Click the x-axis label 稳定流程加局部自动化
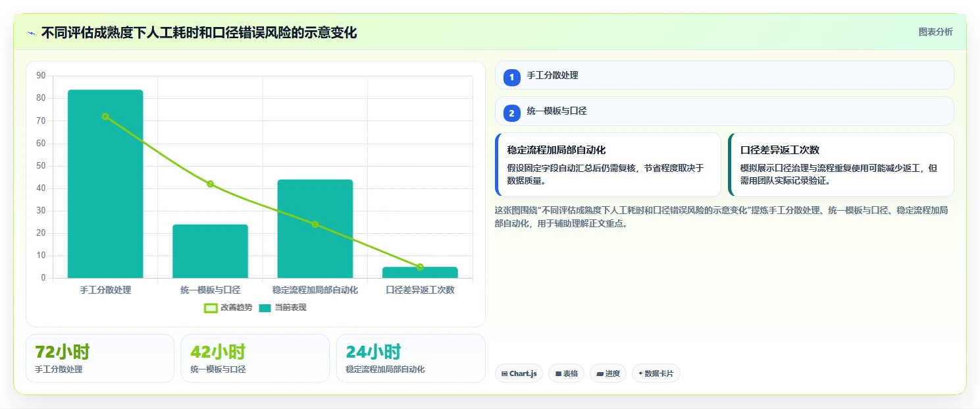Viewport: 980px width, 409px height. click(315, 290)
